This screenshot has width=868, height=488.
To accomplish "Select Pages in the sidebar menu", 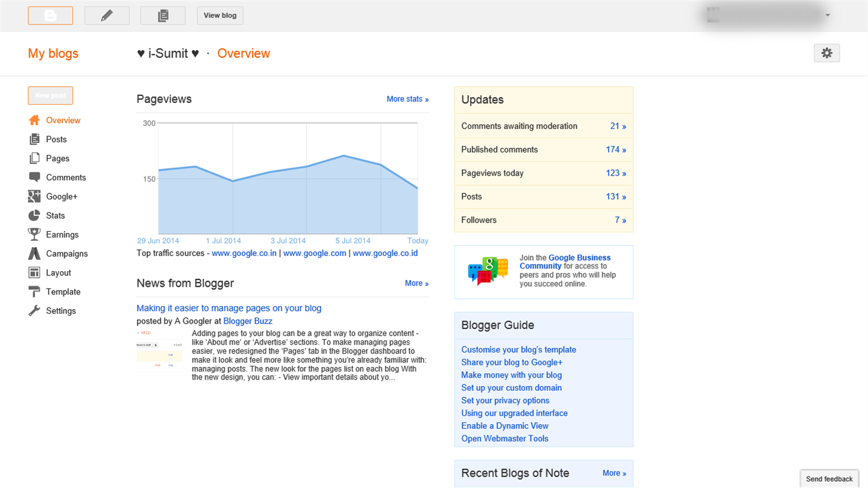I will (x=58, y=158).
